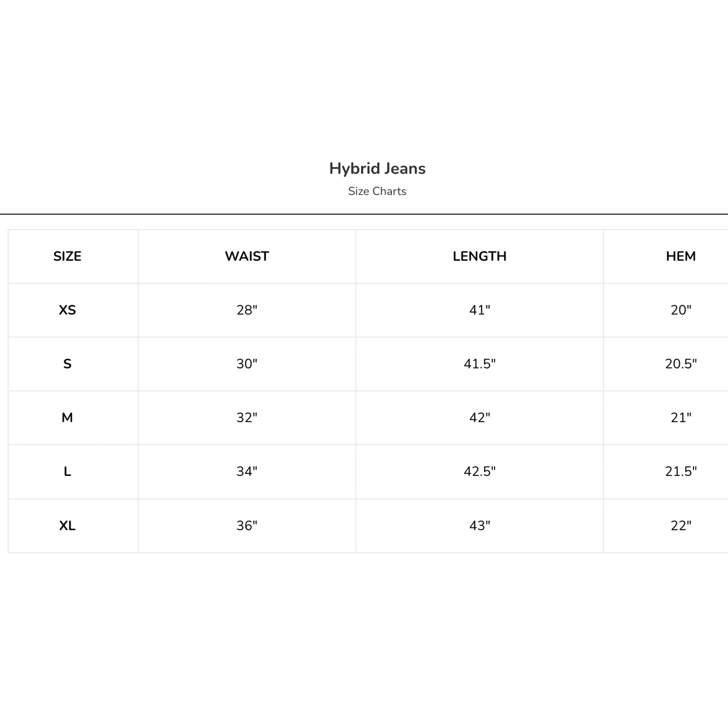Click the Size Charts subtitle

click(377, 192)
